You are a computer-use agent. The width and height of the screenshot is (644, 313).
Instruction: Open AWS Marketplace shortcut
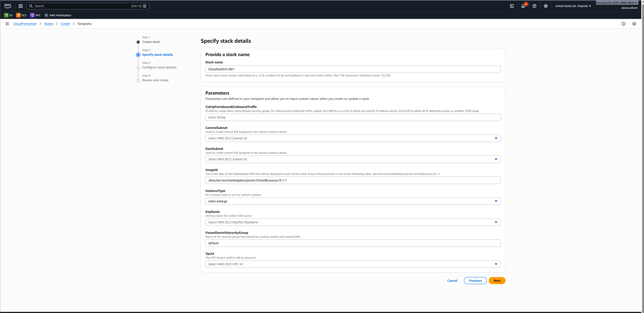point(58,15)
